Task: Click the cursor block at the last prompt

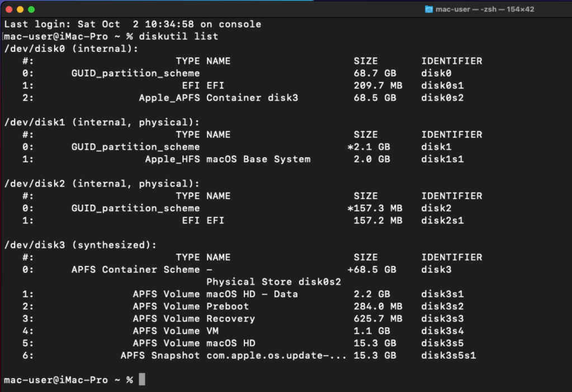Action: (142, 380)
